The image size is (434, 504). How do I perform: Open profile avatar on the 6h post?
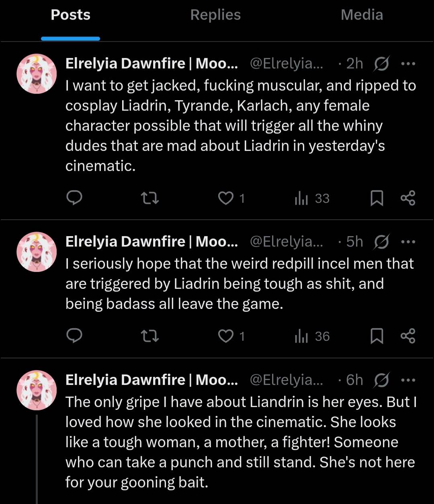[37, 390]
